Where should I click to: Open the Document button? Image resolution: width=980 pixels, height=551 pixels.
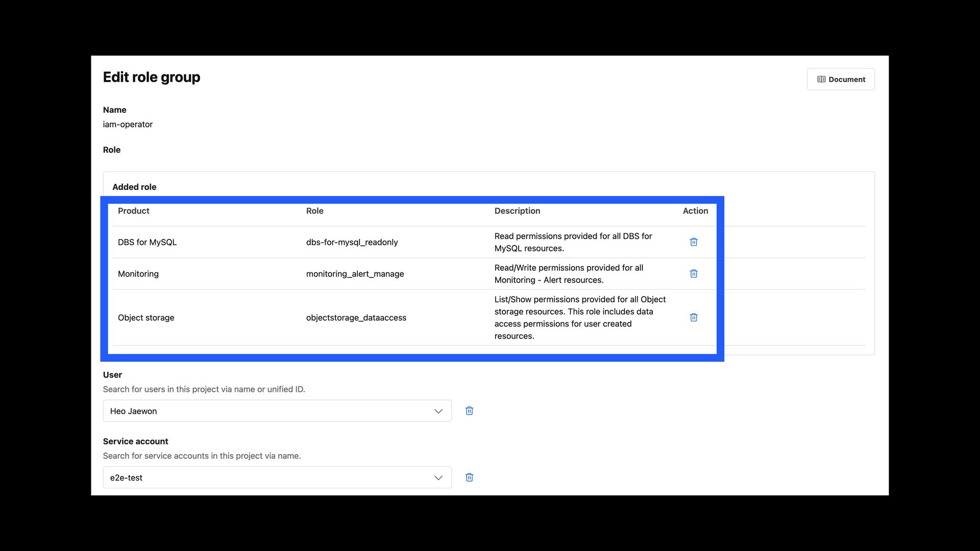pyautogui.click(x=841, y=79)
